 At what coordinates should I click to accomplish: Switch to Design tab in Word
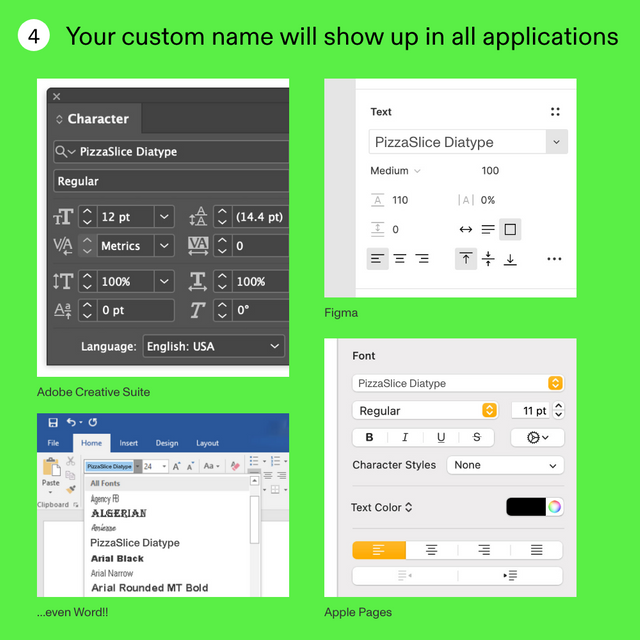pos(167,443)
